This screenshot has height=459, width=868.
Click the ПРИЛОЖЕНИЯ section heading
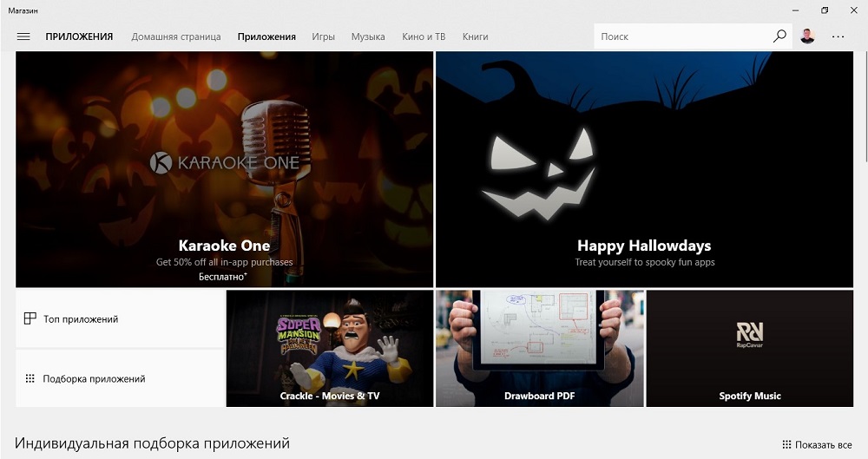pos(79,36)
